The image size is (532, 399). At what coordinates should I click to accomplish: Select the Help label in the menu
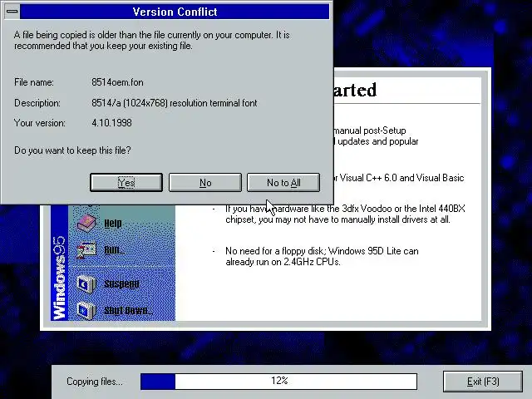point(113,224)
